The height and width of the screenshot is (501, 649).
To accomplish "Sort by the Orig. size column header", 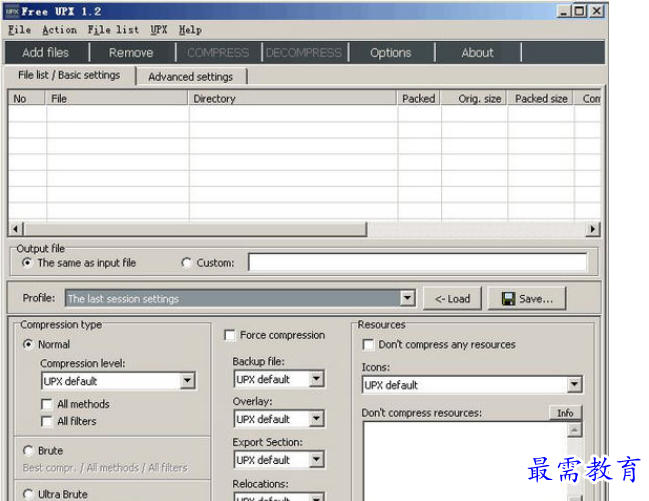I will pyautogui.click(x=474, y=99).
